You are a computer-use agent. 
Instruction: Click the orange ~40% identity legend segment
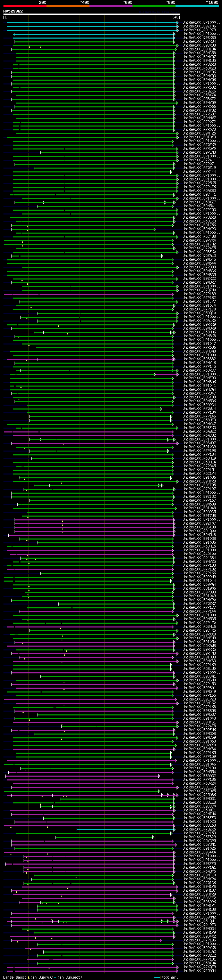(x=68, y=6)
